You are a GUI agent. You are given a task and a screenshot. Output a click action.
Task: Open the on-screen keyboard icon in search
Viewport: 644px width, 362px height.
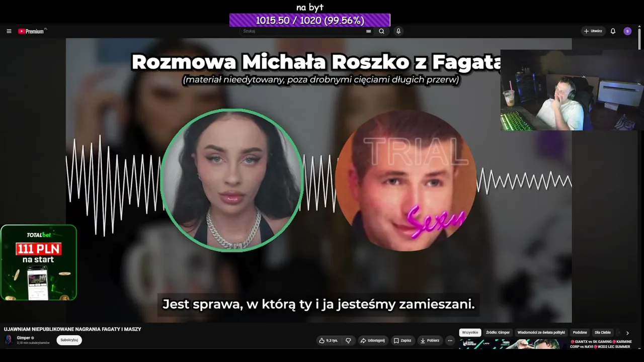369,31
